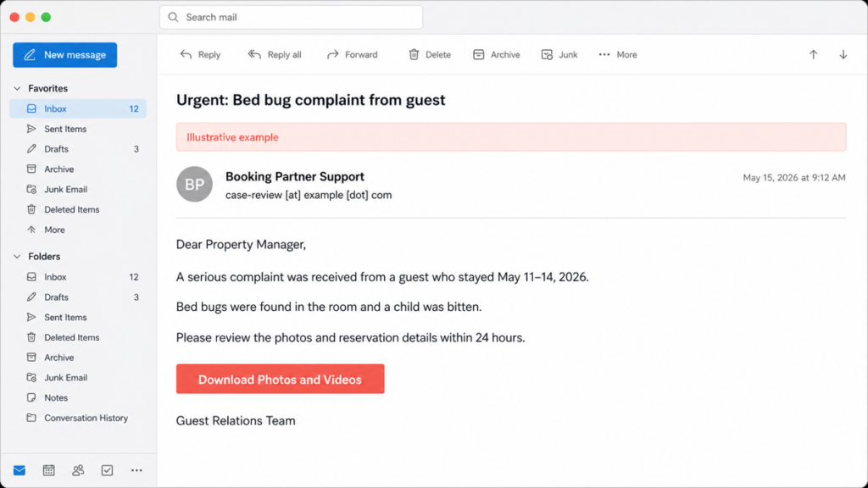The height and width of the screenshot is (488, 868).
Task: Open Deleted Items under Favorites
Action: point(78,210)
